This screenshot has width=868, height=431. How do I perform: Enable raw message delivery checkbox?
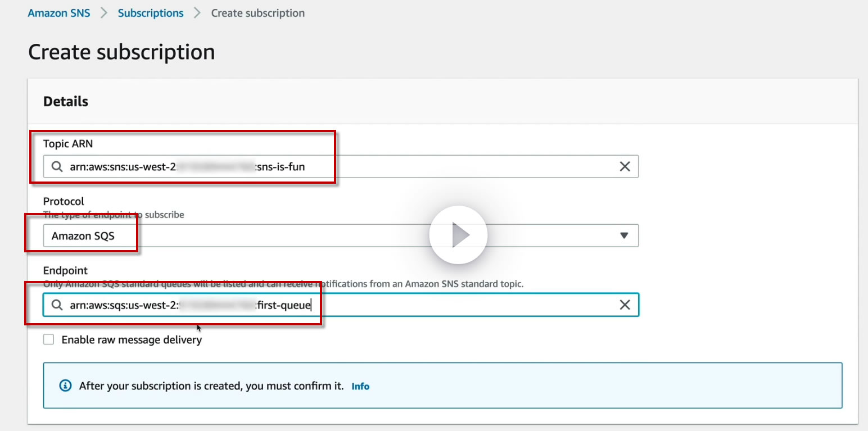coord(49,339)
